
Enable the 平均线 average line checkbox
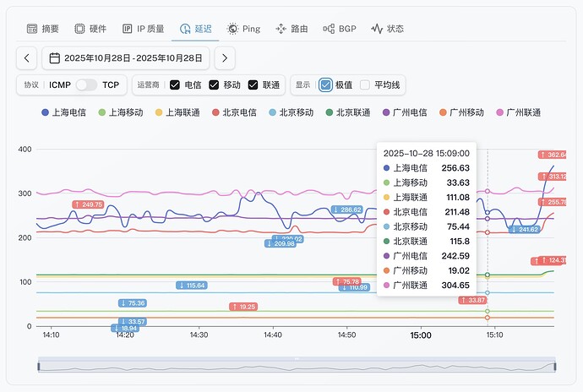point(365,85)
